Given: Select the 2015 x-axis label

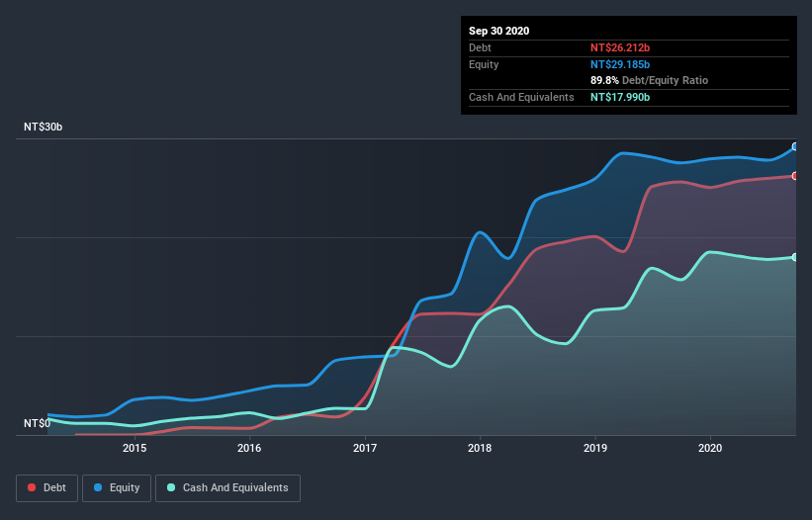Looking at the screenshot, I should pos(135,448).
